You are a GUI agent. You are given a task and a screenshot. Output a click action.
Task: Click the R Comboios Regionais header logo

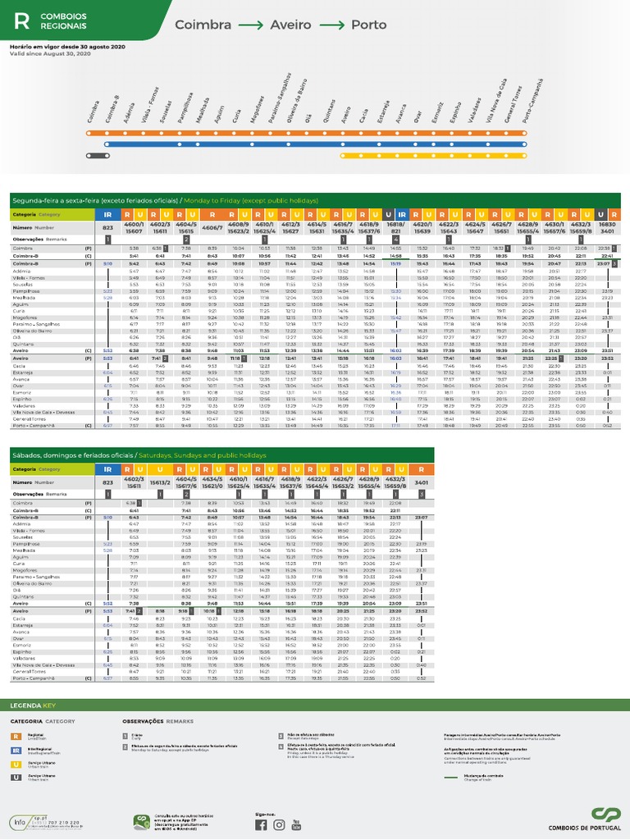click(50, 21)
